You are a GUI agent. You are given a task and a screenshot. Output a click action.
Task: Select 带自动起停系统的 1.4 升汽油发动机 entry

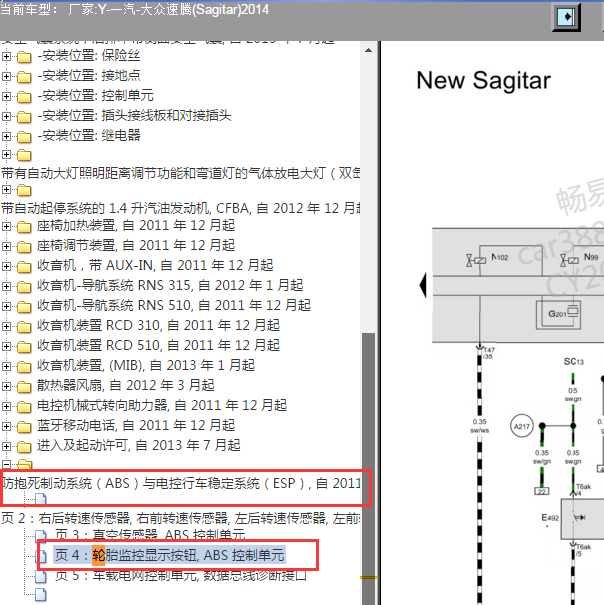(x=181, y=208)
